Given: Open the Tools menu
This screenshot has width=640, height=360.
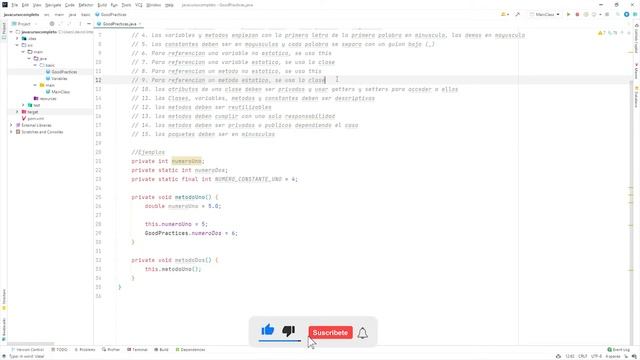Looking at the screenshot, I should tap(127, 5).
